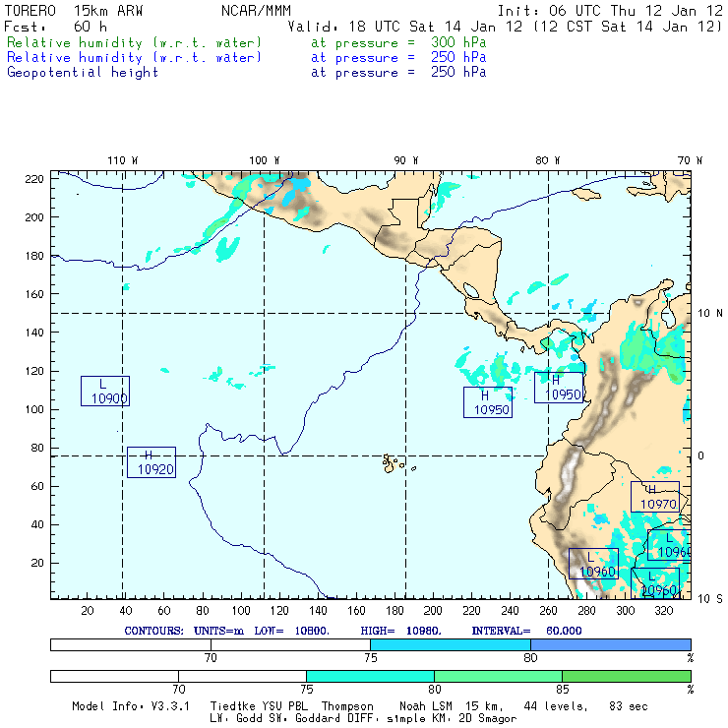Click the bottom axis tick label 320
Viewport: 728px width, 728px height.
[663, 611]
